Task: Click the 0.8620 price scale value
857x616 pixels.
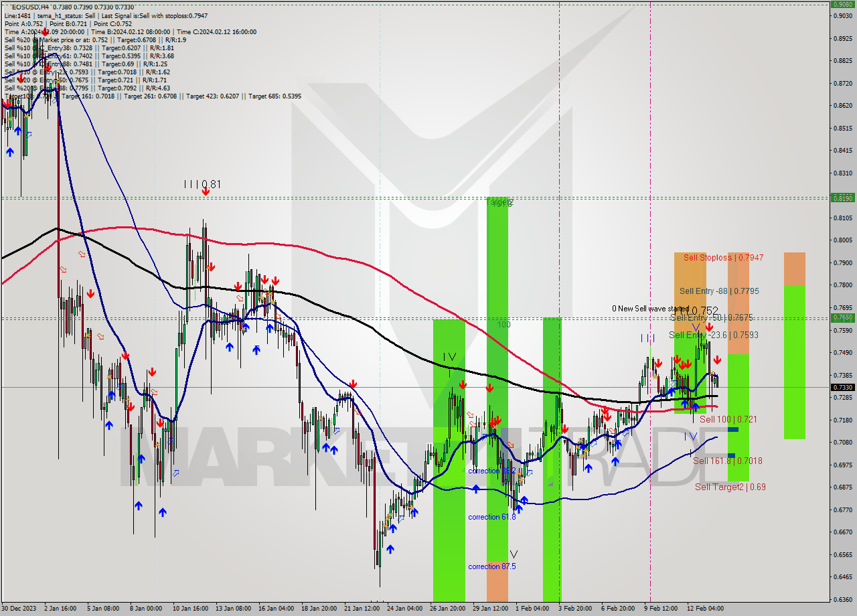Action: 842,105
